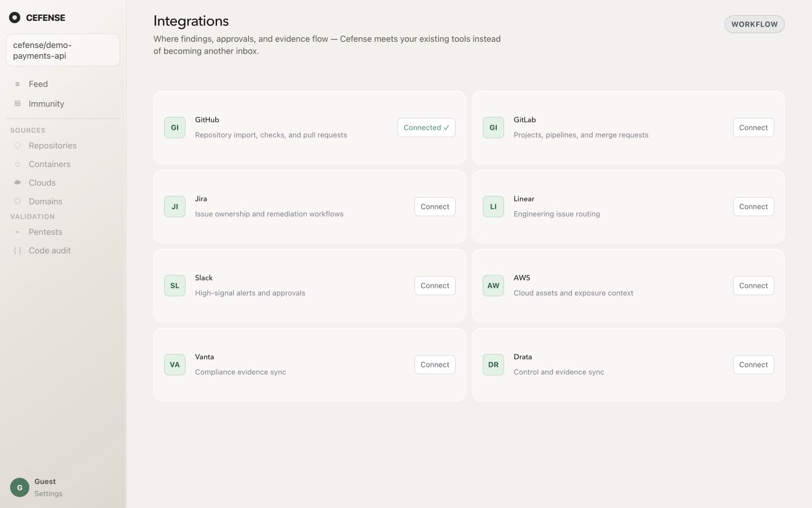Connect the Drata integration
The width and height of the screenshot is (812, 508).
(753, 365)
